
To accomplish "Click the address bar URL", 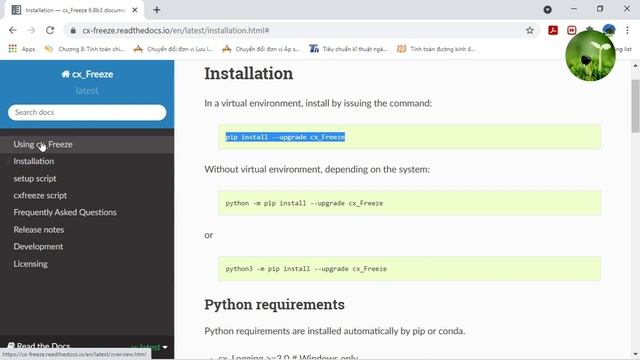I will [176, 30].
